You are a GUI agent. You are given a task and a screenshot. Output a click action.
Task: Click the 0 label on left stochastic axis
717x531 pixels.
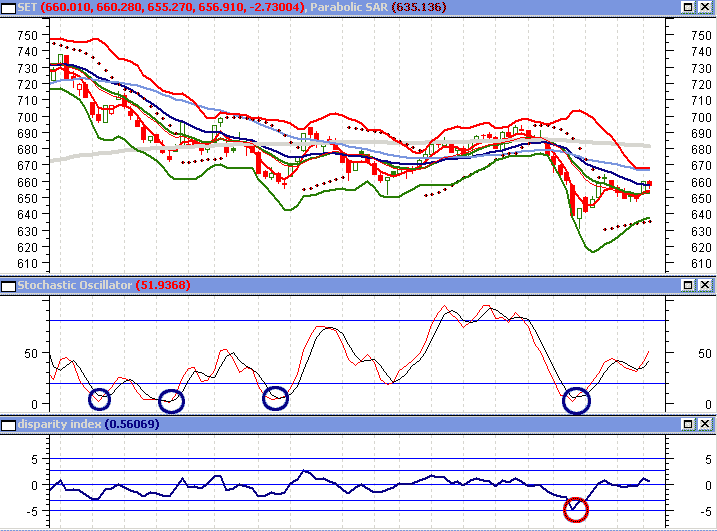point(34,404)
